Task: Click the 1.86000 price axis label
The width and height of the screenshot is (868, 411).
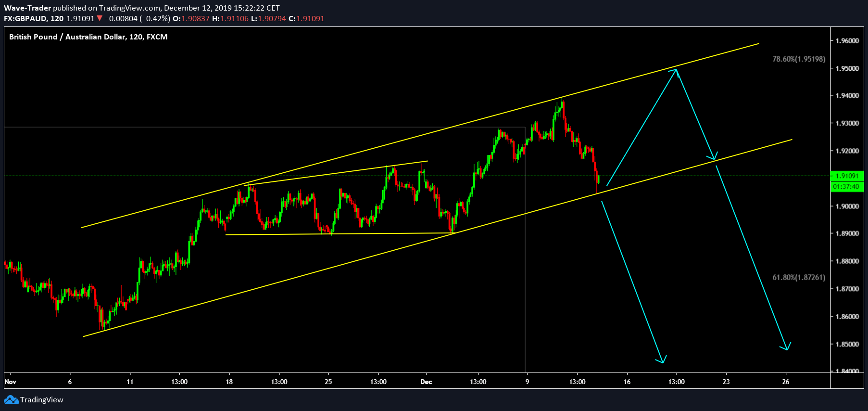Action: [847, 317]
